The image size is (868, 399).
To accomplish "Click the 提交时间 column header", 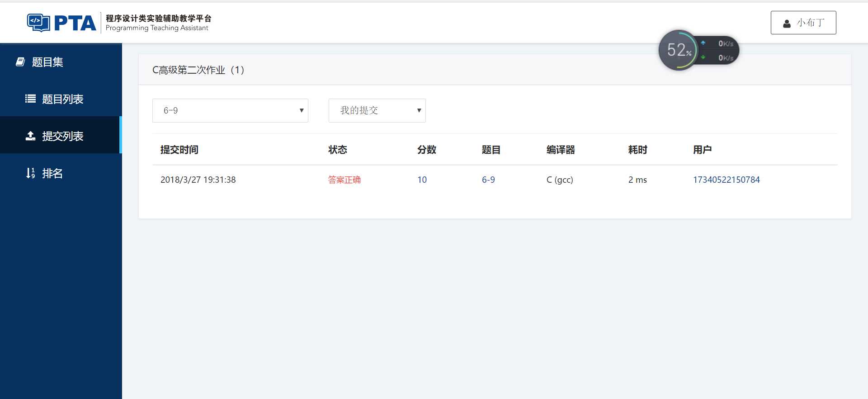I will [179, 150].
